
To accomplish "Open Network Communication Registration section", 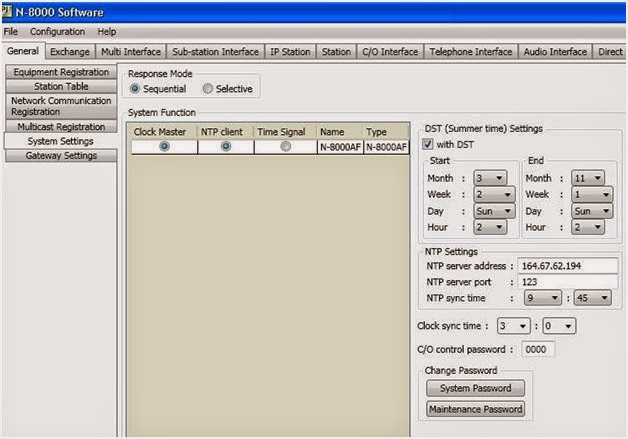I will pos(61,106).
